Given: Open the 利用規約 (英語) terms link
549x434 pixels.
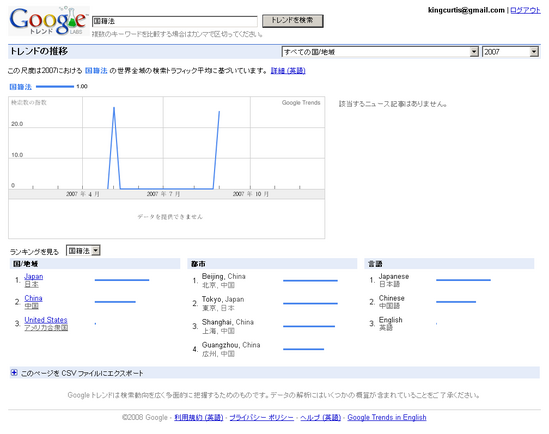Looking at the screenshot, I should 199,418.
